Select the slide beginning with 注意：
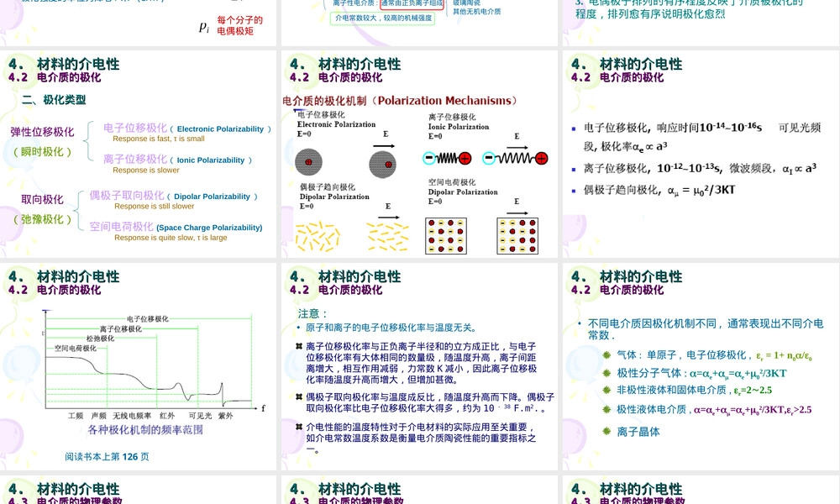840x504 pixels. [419, 366]
